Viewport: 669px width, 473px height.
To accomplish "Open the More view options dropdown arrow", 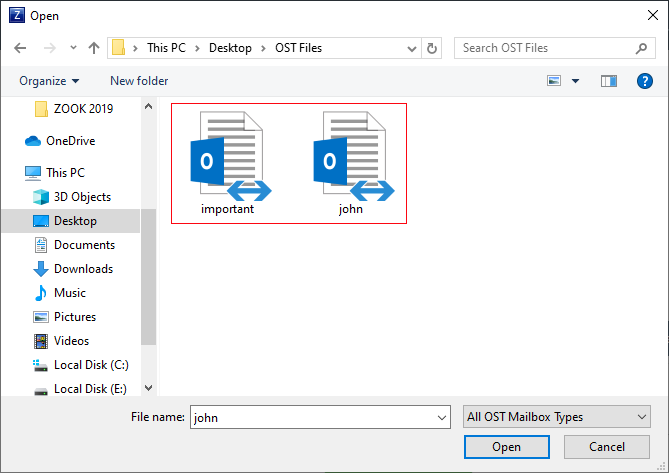I will [576, 81].
